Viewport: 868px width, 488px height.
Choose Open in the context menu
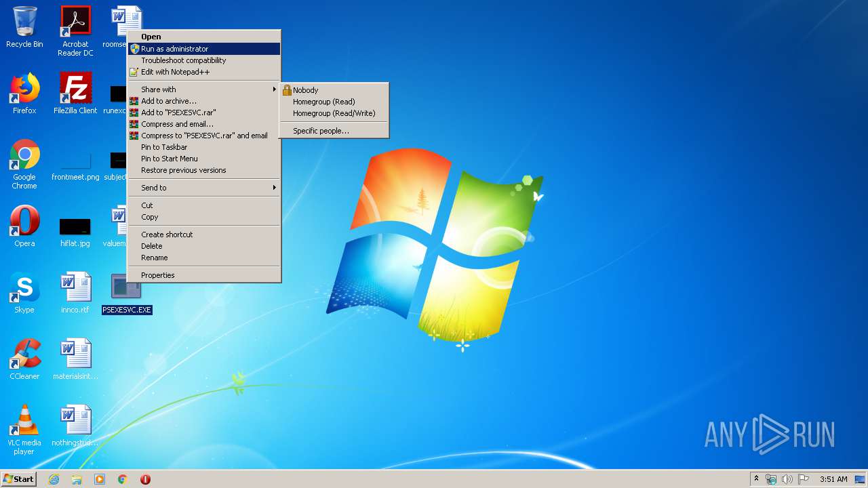(x=204, y=37)
